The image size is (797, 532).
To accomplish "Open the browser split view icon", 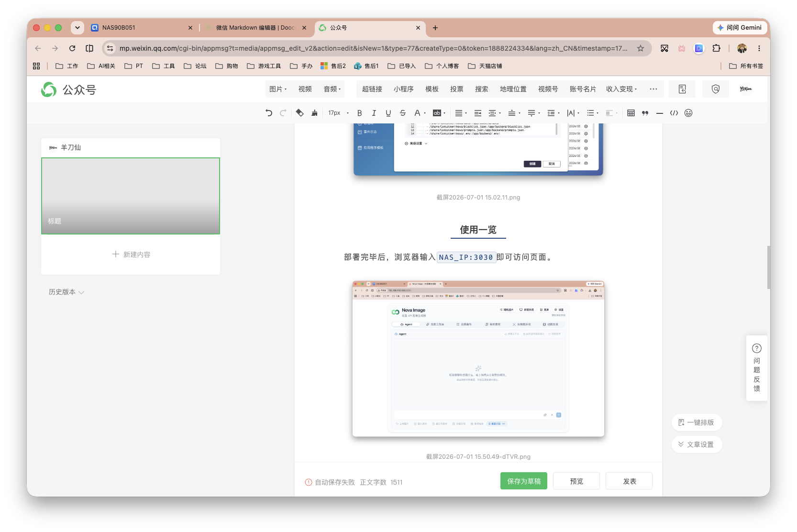I will click(89, 48).
